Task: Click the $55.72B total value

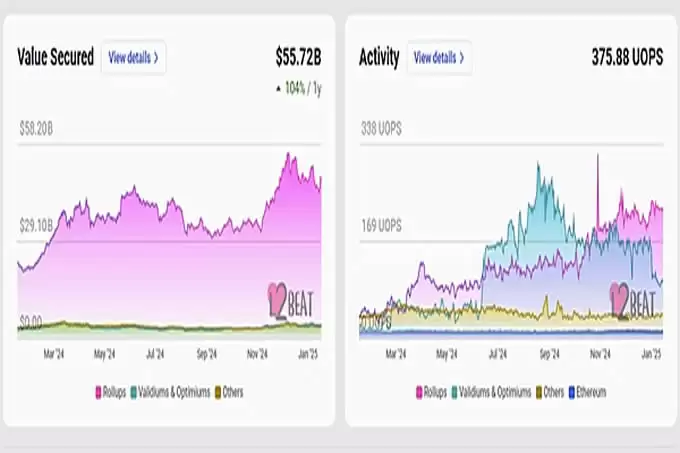Action: point(298,57)
